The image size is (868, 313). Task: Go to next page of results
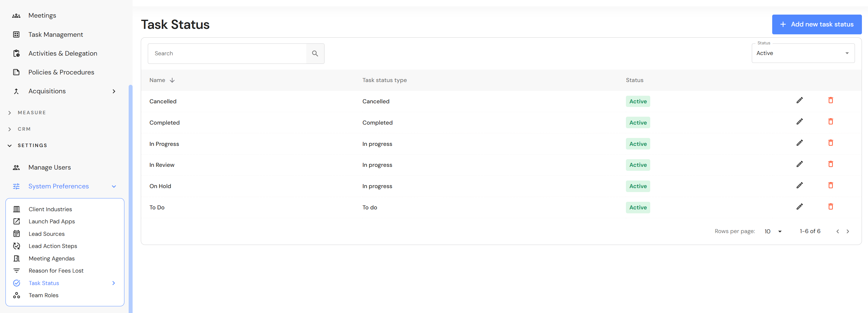[848, 231]
